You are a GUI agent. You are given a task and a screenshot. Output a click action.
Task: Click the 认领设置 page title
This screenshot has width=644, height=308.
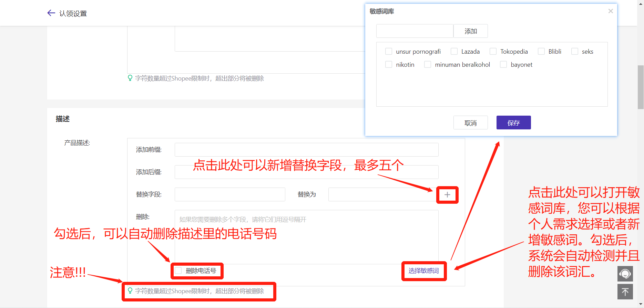(x=73, y=13)
